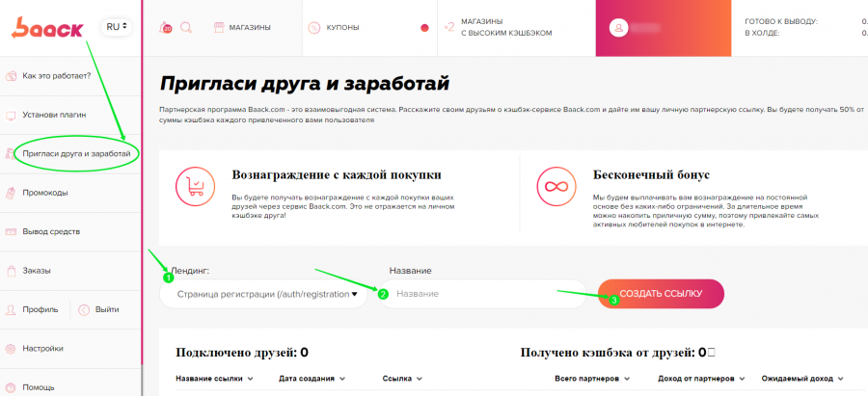Viewport: 868px width, 396px height.
Task: Open the МАГАЗИНЫ menu
Action: tap(250, 27)
